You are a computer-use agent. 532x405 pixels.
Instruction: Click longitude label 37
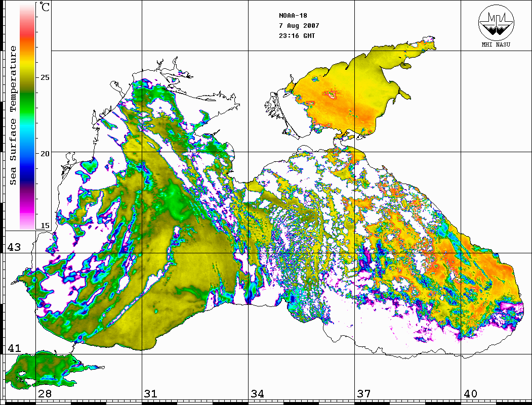point(364,393)
